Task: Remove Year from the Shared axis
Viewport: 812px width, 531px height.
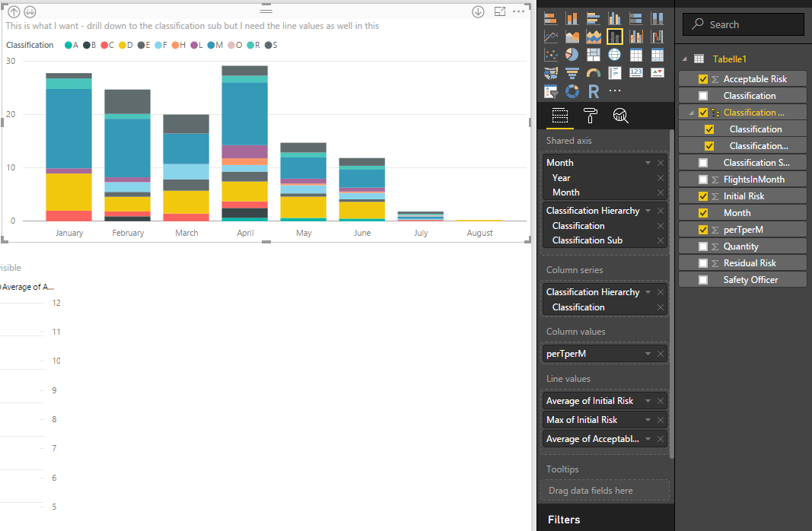Action: pyautogui.click(x=661, y=178)
